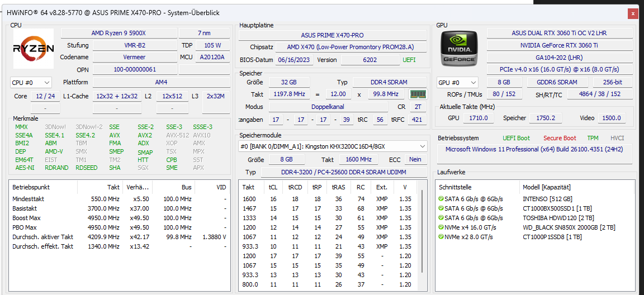
Task: Select the Durchsch. effekt. Takt row
Action: [120, 246]
